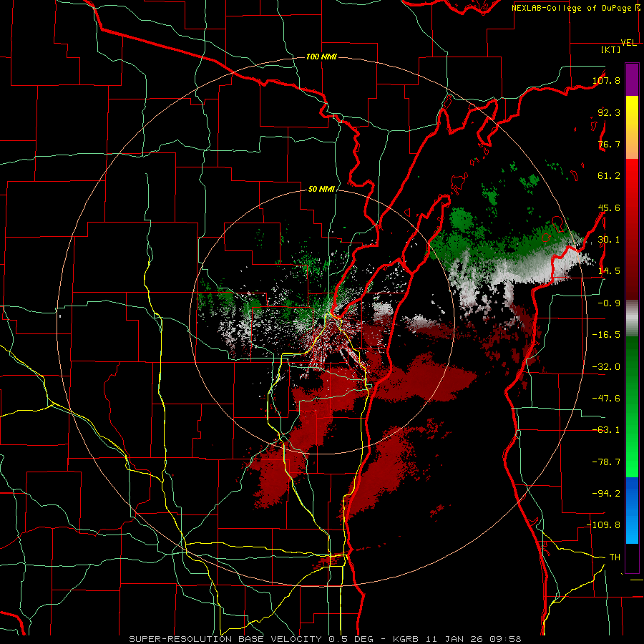644x644 pixels.
Task: Click the blue segment of color bar
Action: coord(632,510)
